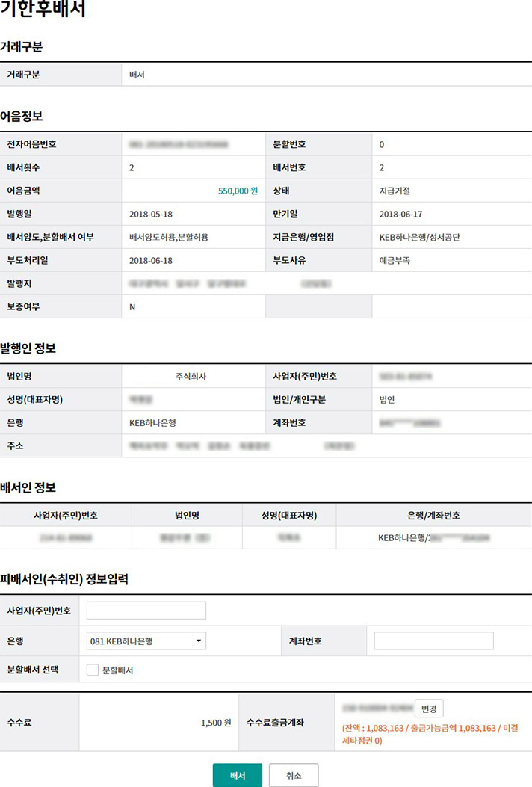Enable the 분할배서 checkbox

click(x=93, y=670)
